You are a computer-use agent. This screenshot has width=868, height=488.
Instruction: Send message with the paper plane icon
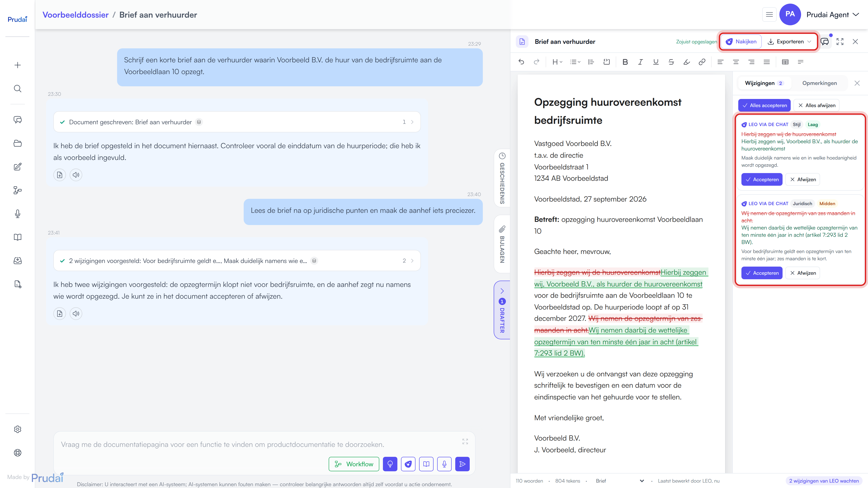(462, 464)
